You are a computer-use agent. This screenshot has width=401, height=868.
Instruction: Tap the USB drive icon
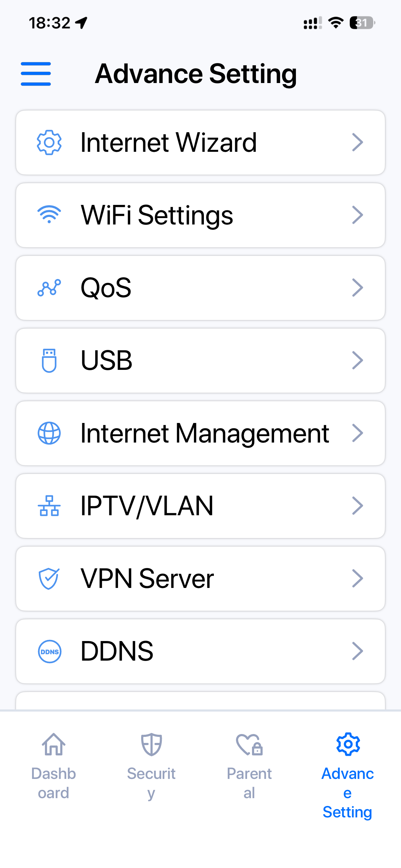click(x=49, y=361)
